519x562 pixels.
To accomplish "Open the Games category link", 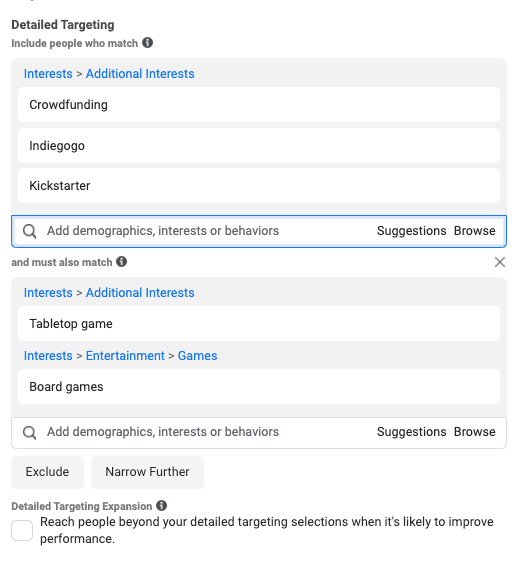I will [x=197, y=356].
